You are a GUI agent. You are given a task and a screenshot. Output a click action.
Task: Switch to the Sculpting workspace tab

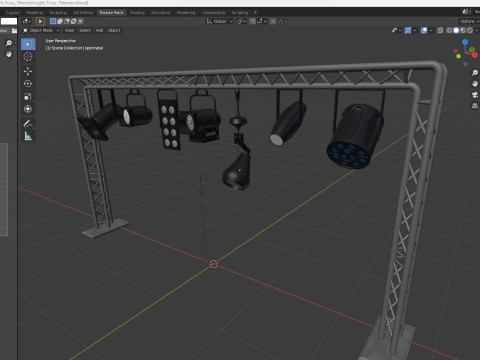coord(58,13)
